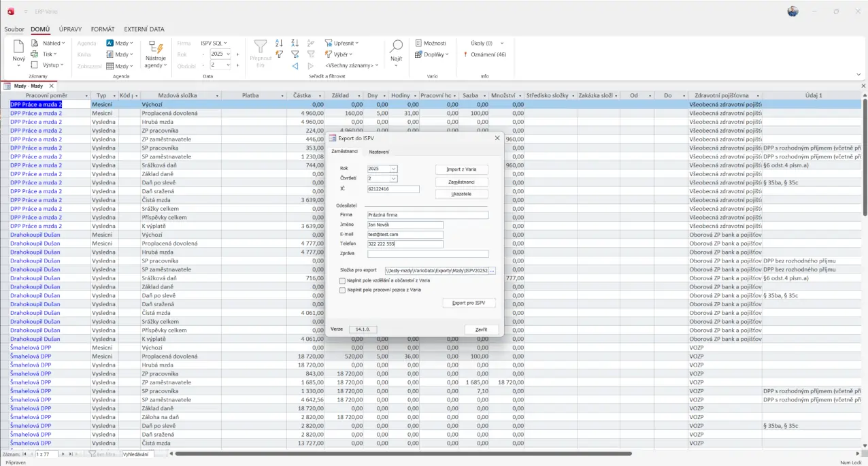Switch to the Nastavení tab
This screenshot has width=868, height=466.
379,152
